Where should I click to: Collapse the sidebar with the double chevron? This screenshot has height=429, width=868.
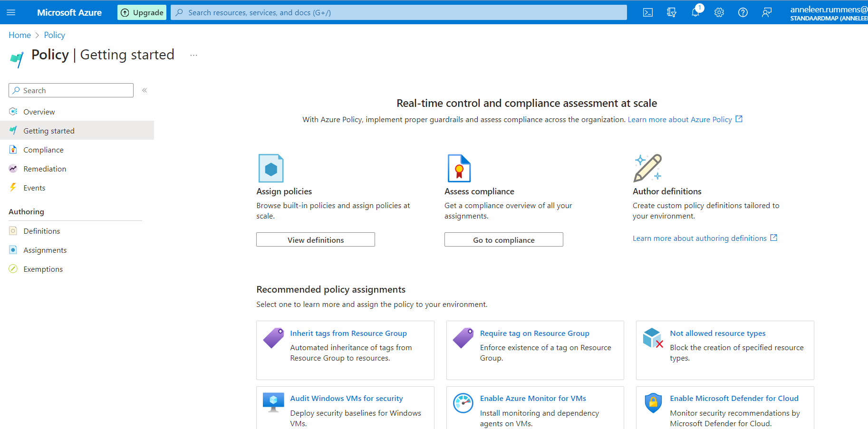[145, 90]
